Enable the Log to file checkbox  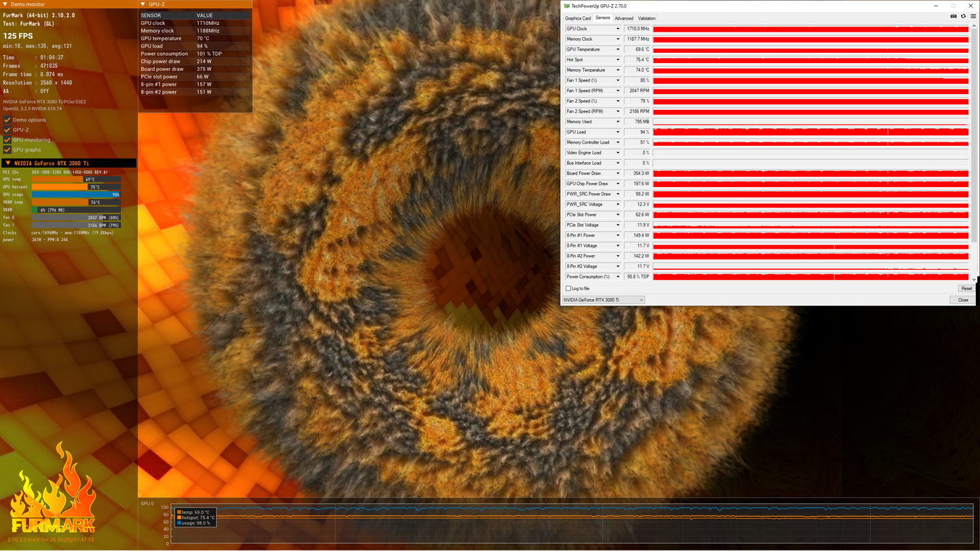[x=568, y=289]
